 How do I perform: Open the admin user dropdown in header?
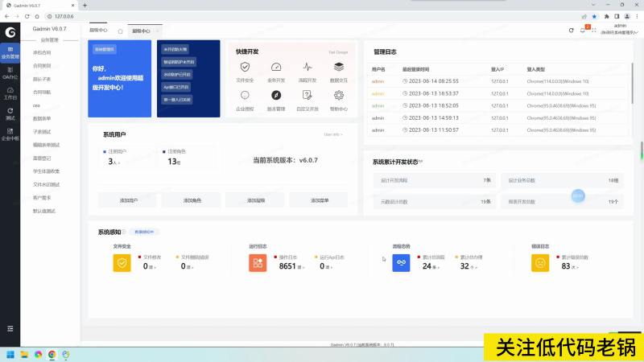[619, 29]
